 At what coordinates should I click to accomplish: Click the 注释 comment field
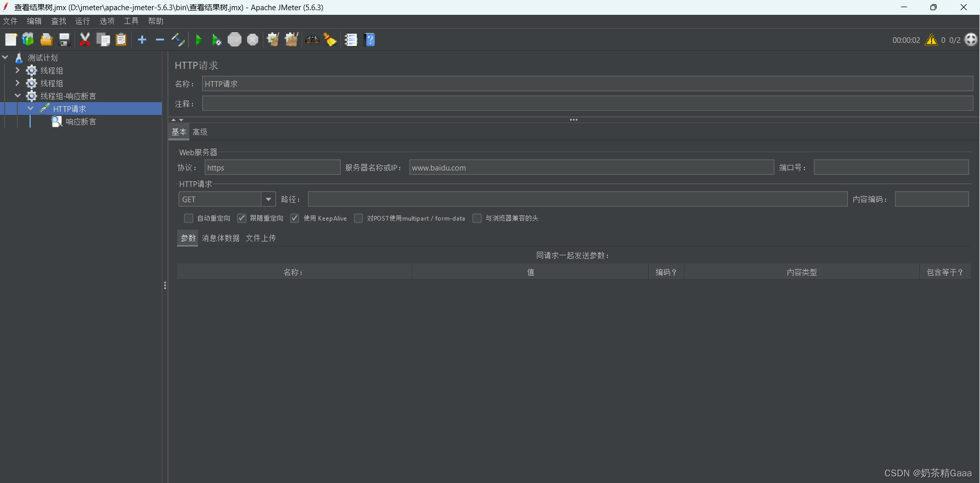click(587, 104)
